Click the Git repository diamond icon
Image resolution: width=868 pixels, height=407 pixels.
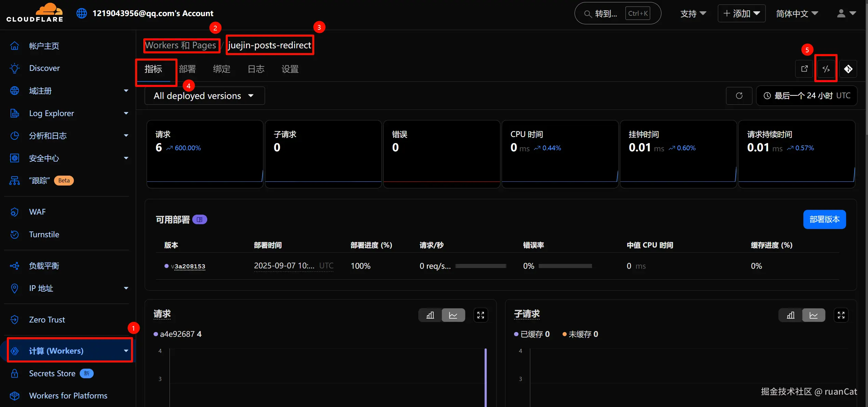click(848, 69)
